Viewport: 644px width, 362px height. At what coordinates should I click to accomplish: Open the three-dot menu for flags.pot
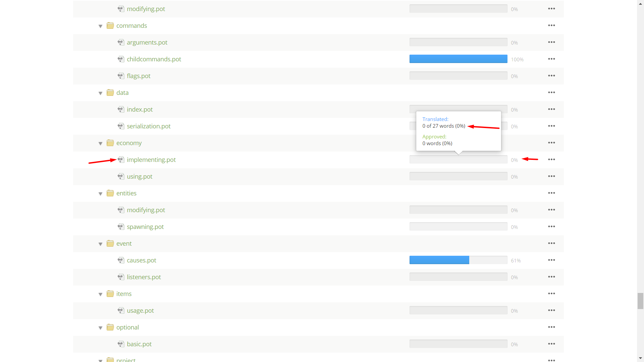(x=551, y=76)
